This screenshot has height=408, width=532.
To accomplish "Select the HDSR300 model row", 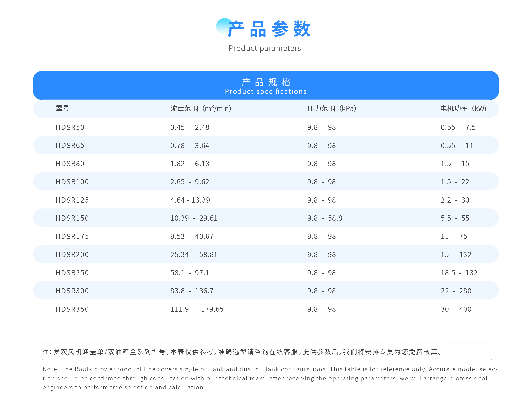I will tap(72, 291).
